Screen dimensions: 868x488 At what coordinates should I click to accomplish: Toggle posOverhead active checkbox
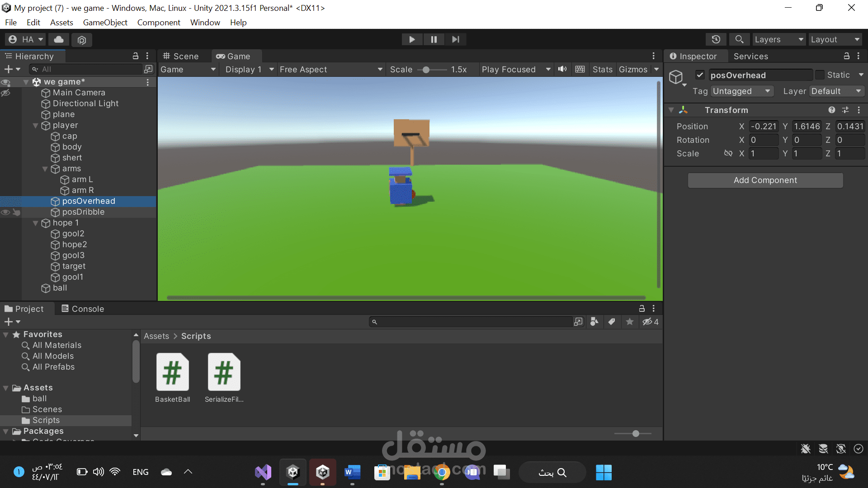[x=700, y=75]
